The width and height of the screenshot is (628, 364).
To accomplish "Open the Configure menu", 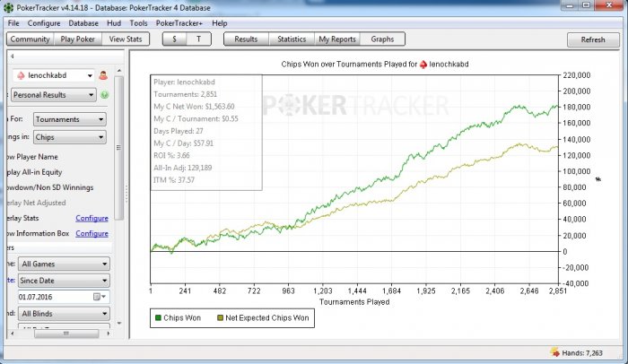I will click(x=44, y=23).
